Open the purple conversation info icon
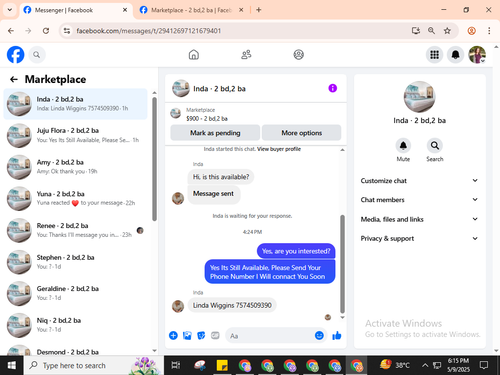Image resolution: width=500 pixels, height=375 pixels. pyautogui.click(x=332, y=88)
